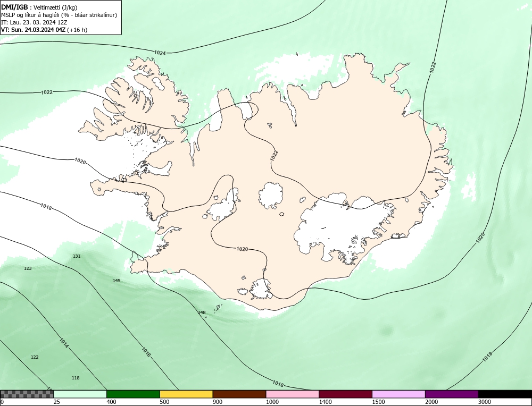
Task: Select the yellow 500–900 legend swatch
Action: 186,394
